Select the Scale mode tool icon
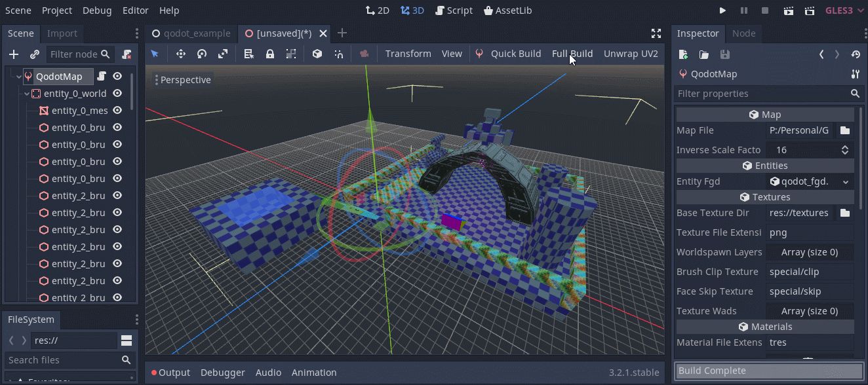Image resolution: width=868 pixels, height=385 pixels. point(223,54)
